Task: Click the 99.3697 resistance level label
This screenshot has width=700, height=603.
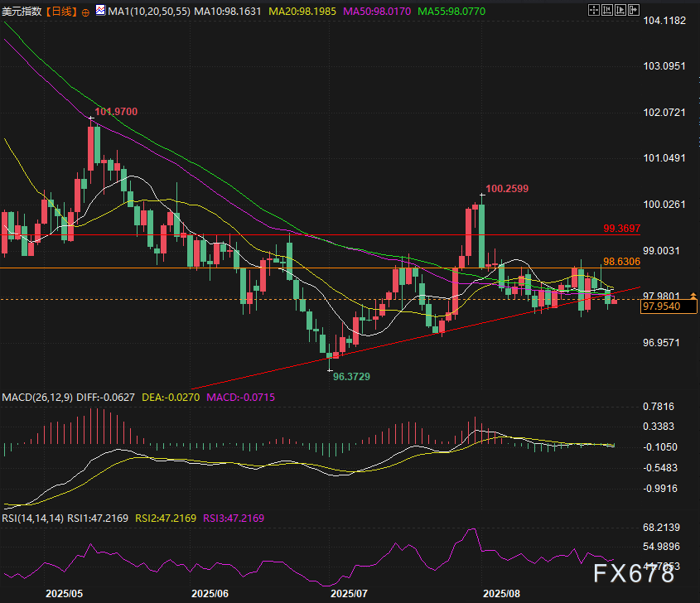Action: [x=621, y=227]
